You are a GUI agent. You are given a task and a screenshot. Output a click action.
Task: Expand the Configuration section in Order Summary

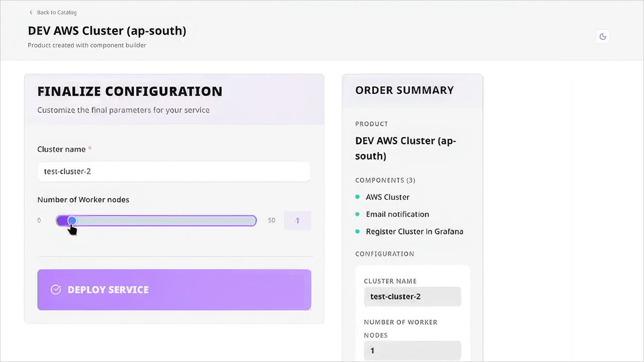(384, 254)
